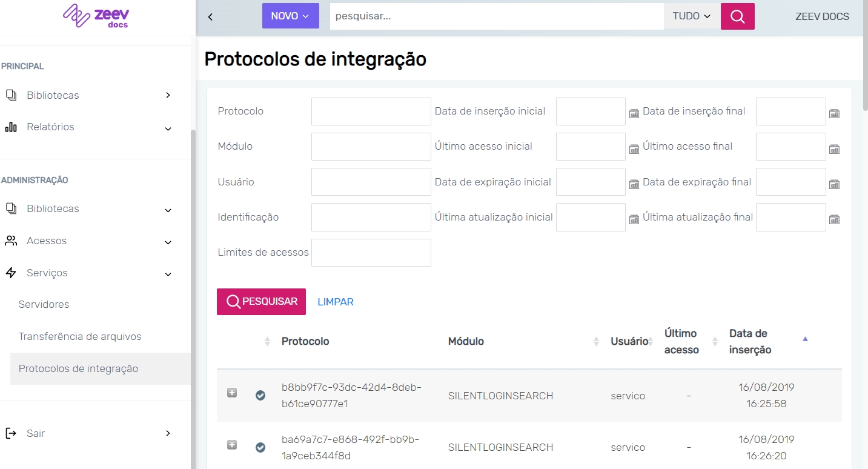The width and height of the screenshot is (868, 469).
Task: Click into the Protocolo filter field
Action: pos(371,111)
